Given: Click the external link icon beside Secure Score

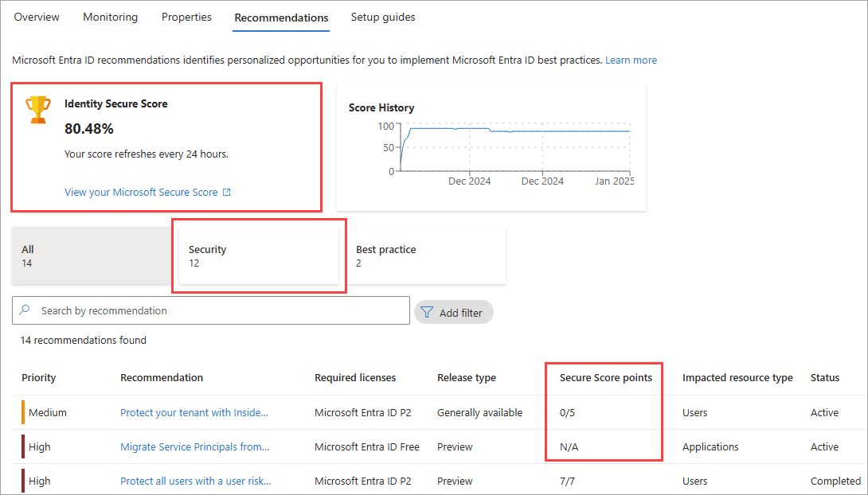Looking at the screenshot, I should click(227, 192).
